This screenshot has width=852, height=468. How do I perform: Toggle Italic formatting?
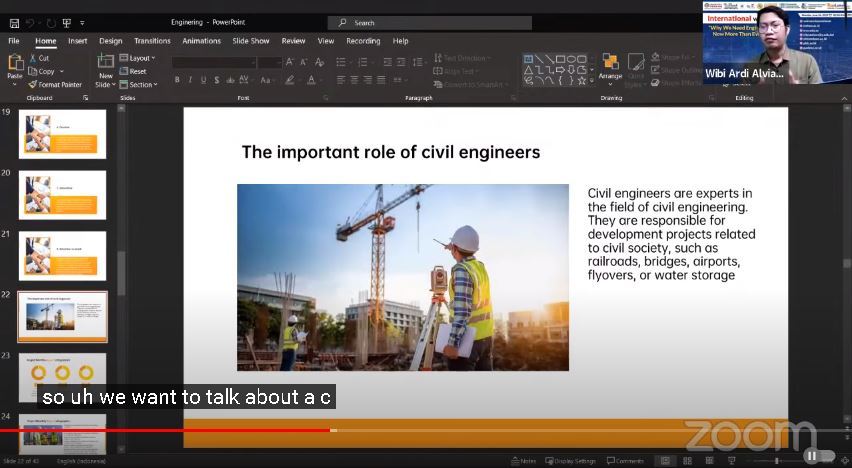[190, 80]
